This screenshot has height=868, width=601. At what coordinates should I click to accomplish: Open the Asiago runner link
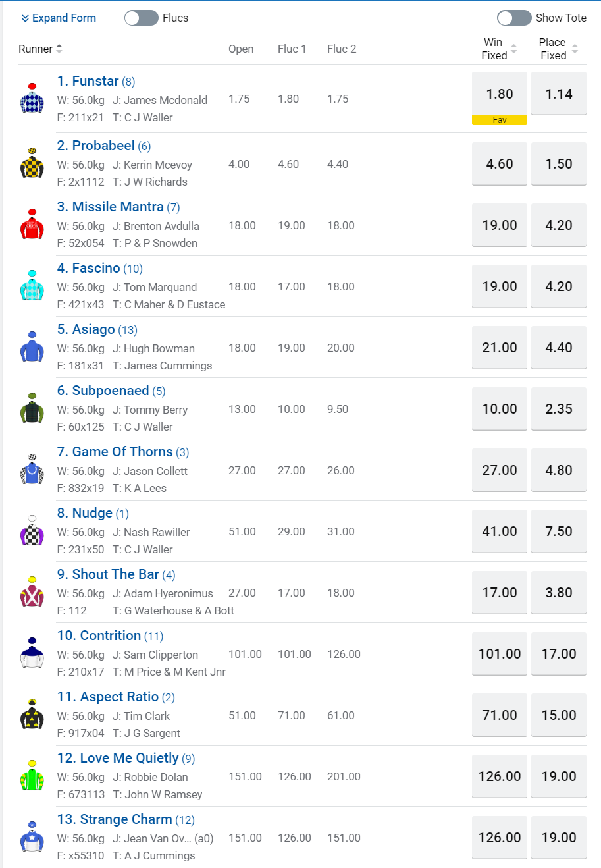[x=93, y=329]
